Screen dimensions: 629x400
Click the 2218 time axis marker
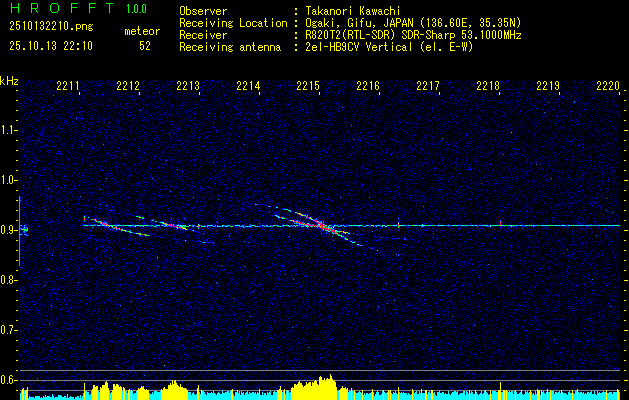(x=488, y=86)
